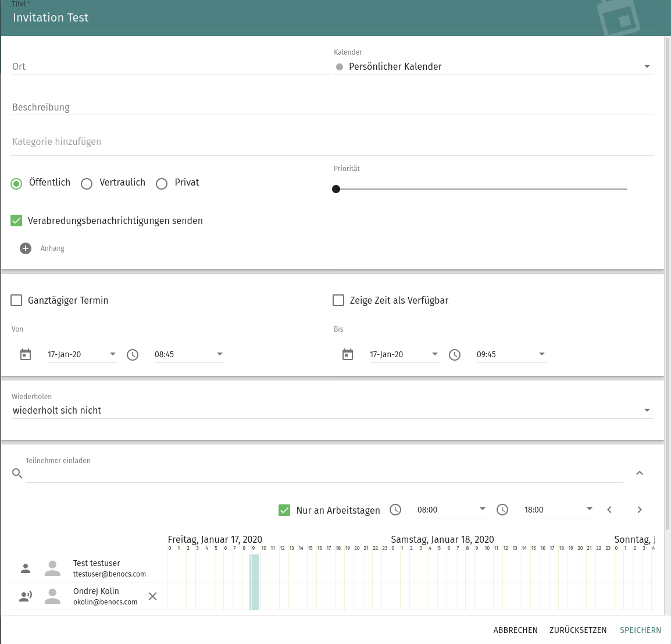Open the end date calendar icon
The height and width of the screenshot is (644, 671).
point(348,354)
